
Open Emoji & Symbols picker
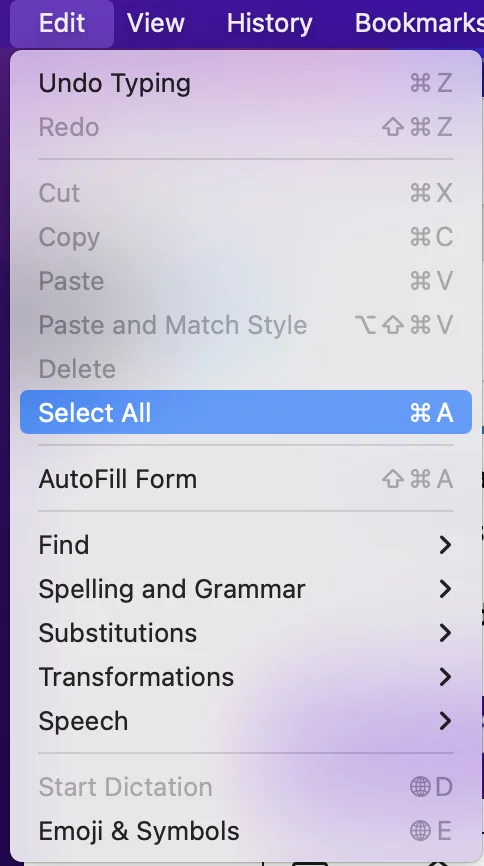246,831
